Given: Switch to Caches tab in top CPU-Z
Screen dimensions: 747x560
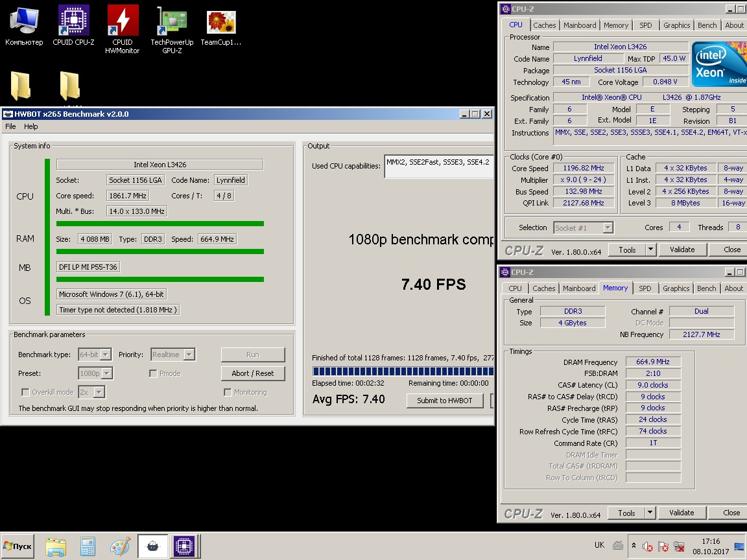Looking at the screenshot, I should coord(544,25).
